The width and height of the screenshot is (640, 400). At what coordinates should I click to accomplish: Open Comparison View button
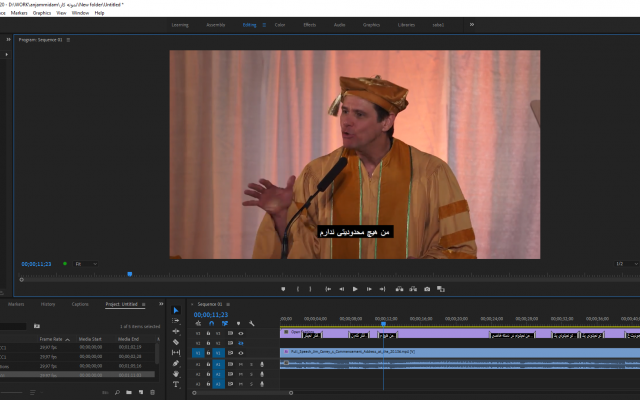click(441, 289)
